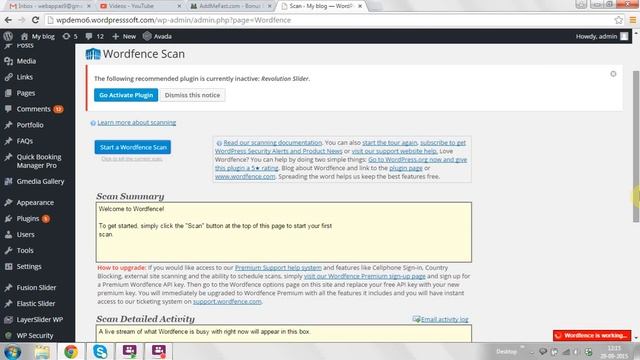Click start the tour again link

click(390, 142)
